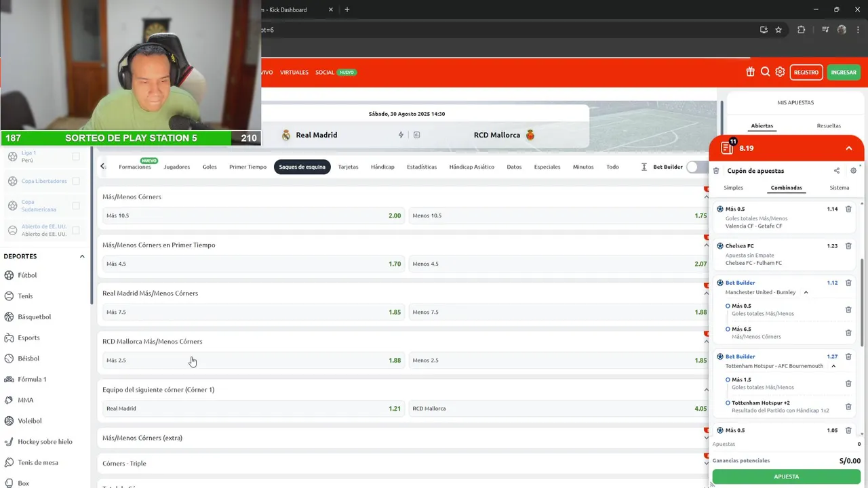Image resolution: width=868 pixels, height=488 pixels.
Task: Remove Más 1.5 goals selection
Action: click(848, 384)
